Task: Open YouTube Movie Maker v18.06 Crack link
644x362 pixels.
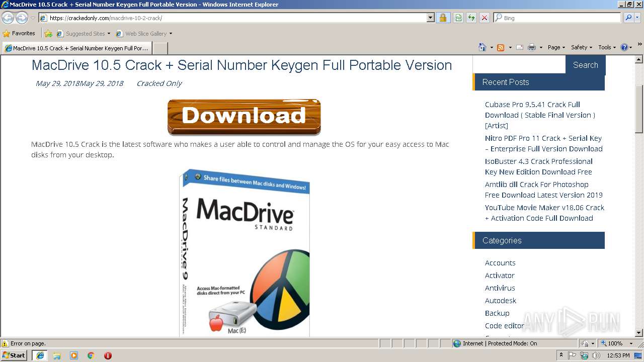Action: point(544,213)
